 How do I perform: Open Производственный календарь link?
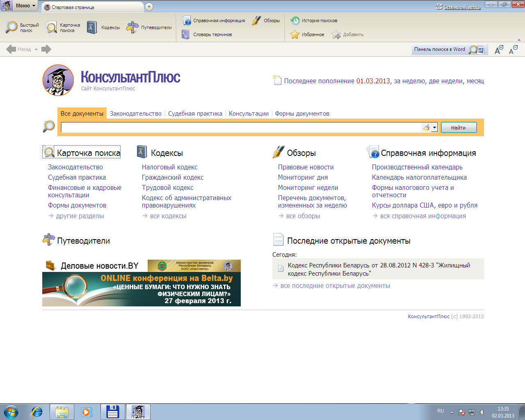coord(417,167)
